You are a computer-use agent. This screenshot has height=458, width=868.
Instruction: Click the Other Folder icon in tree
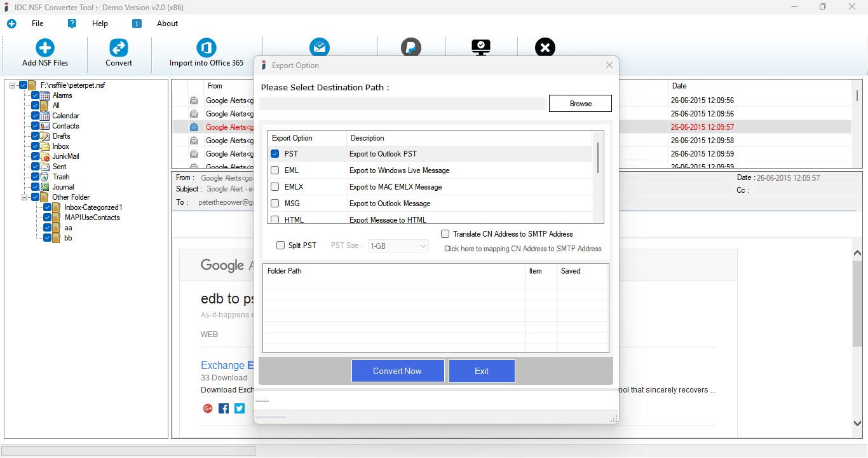(45, 197)
